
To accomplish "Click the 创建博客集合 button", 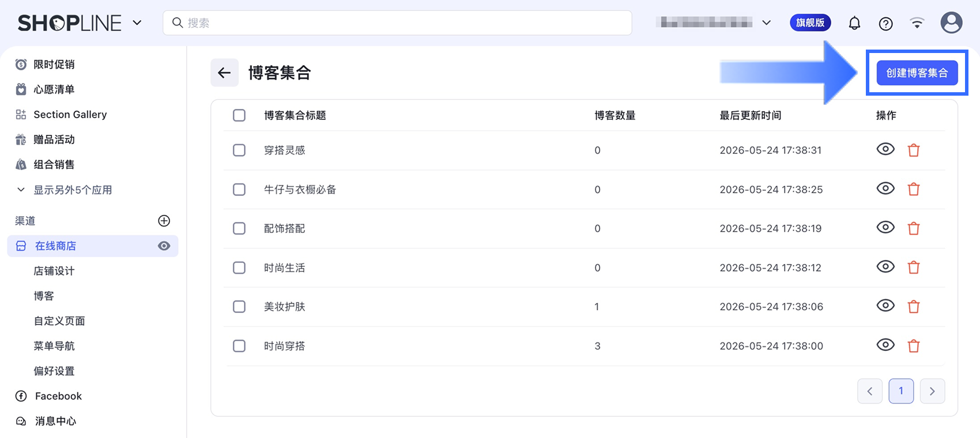I will pyautogui.click(x=917, y=73).
